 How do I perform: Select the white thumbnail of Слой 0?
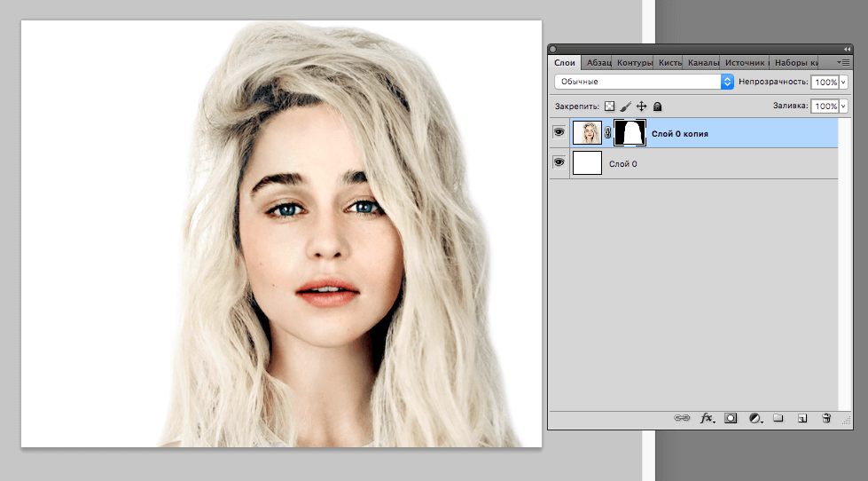(587, 163)
